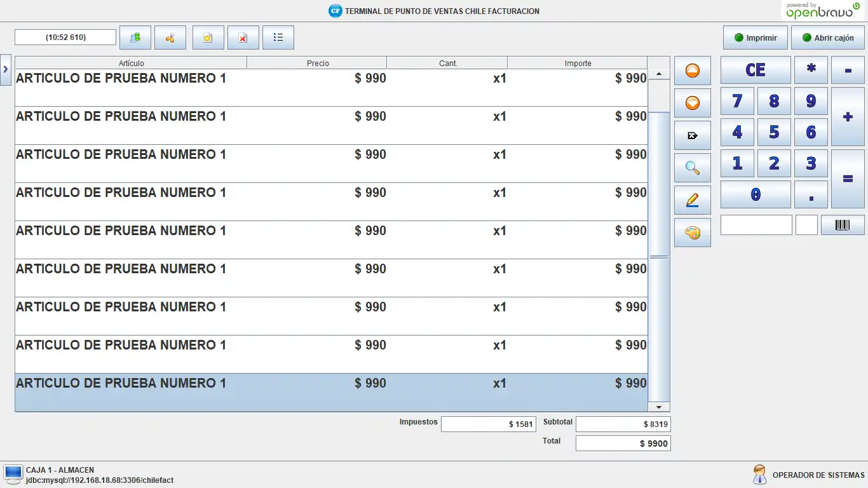Click the computer icon beside CAJA 1
Image resolution: width=868 pixels, height=488 pixels.
[13, 474]
